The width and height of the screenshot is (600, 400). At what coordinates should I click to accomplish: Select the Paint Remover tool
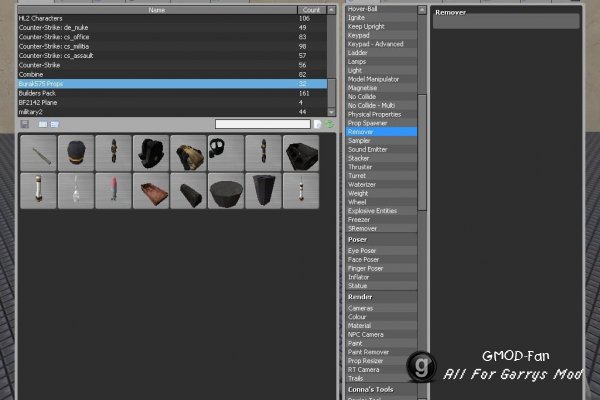click(x=381, y=352)
